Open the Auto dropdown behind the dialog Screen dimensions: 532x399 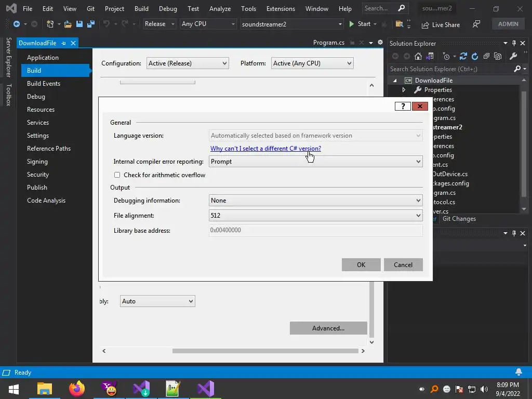click(157, 301)
